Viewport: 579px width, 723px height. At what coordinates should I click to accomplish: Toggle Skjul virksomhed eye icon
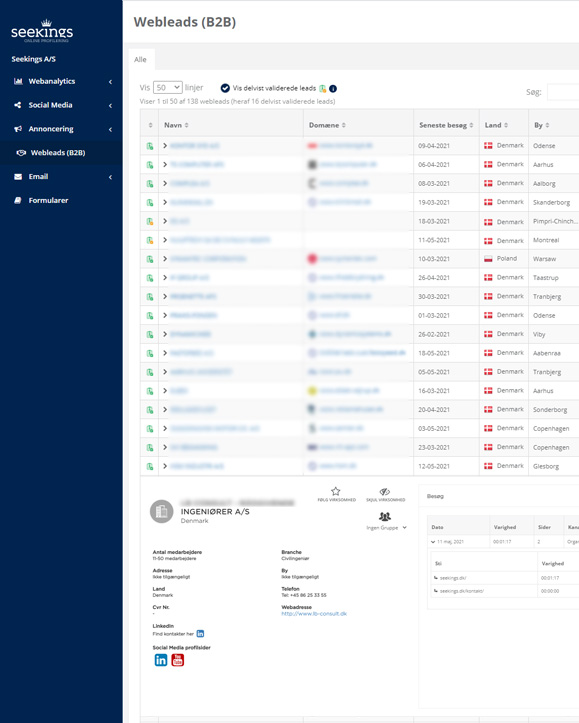384,492
